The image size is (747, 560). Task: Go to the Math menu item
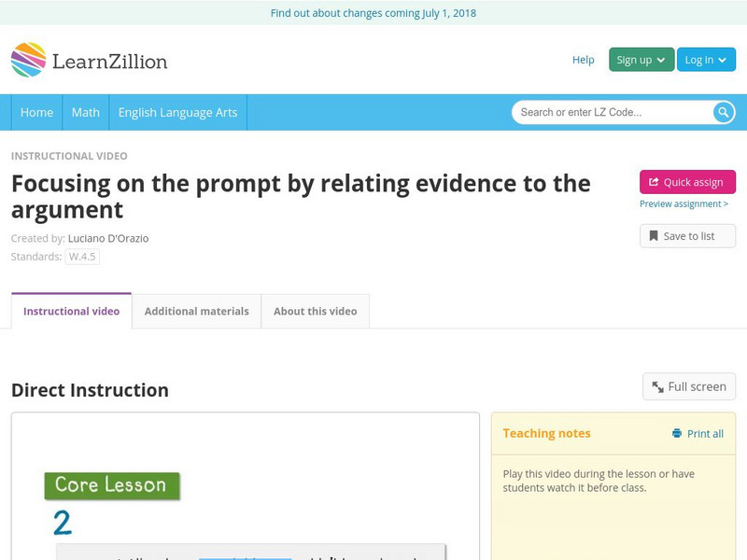tap(85, 112)
